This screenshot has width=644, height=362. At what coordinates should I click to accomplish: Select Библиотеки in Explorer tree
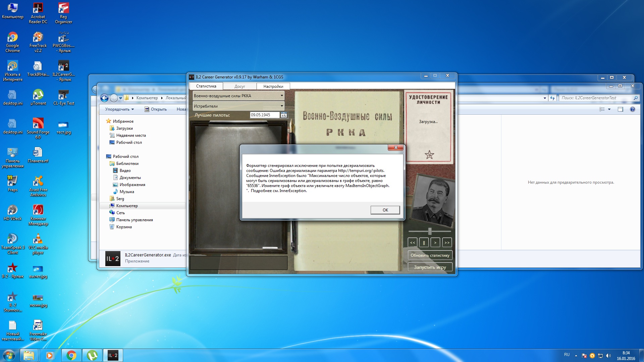[x=124, y=164]
